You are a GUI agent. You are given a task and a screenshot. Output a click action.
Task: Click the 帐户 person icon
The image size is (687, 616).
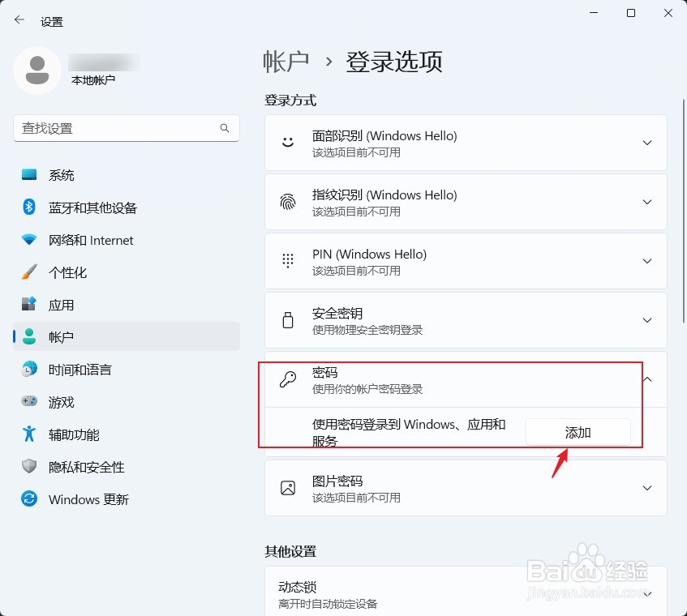coord(29,336)
